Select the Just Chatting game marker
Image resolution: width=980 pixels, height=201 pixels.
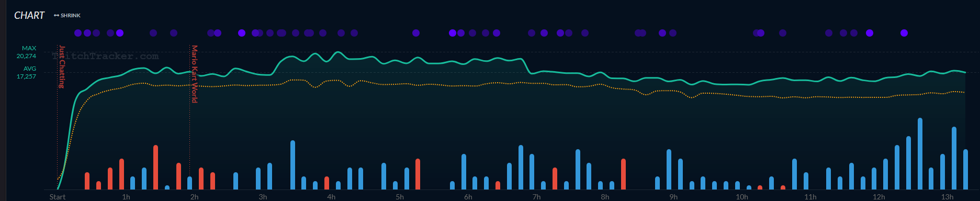(x=62, y=66)
